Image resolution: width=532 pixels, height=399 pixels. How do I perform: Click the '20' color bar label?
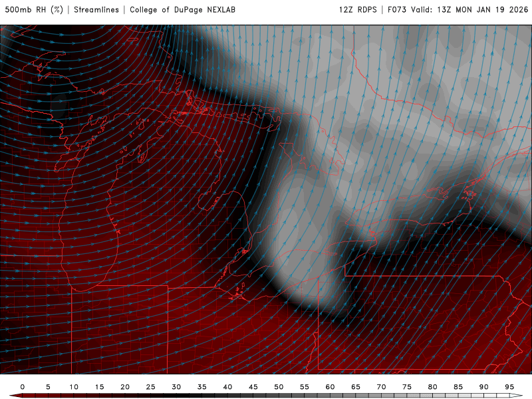[x=125, y=387]
